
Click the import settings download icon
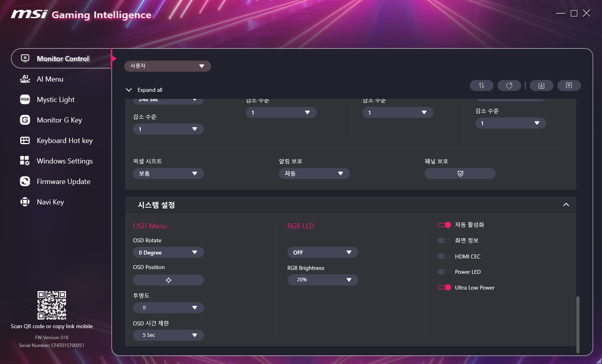[541, 85]
